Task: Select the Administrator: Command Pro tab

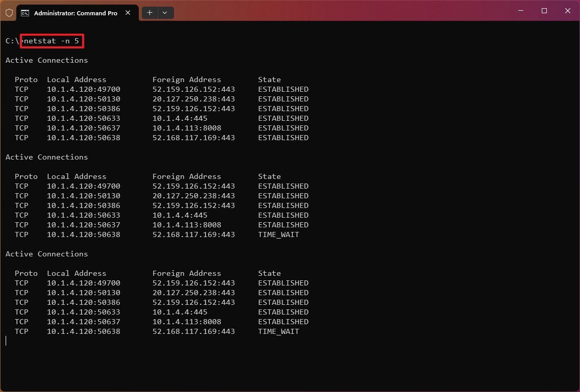Action: [x=77, y=13]
